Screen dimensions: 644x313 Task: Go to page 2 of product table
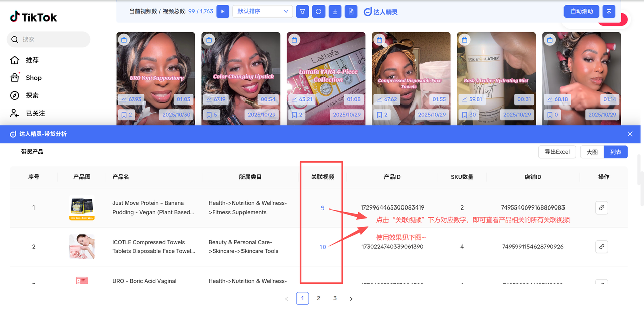tap(318, 298)
